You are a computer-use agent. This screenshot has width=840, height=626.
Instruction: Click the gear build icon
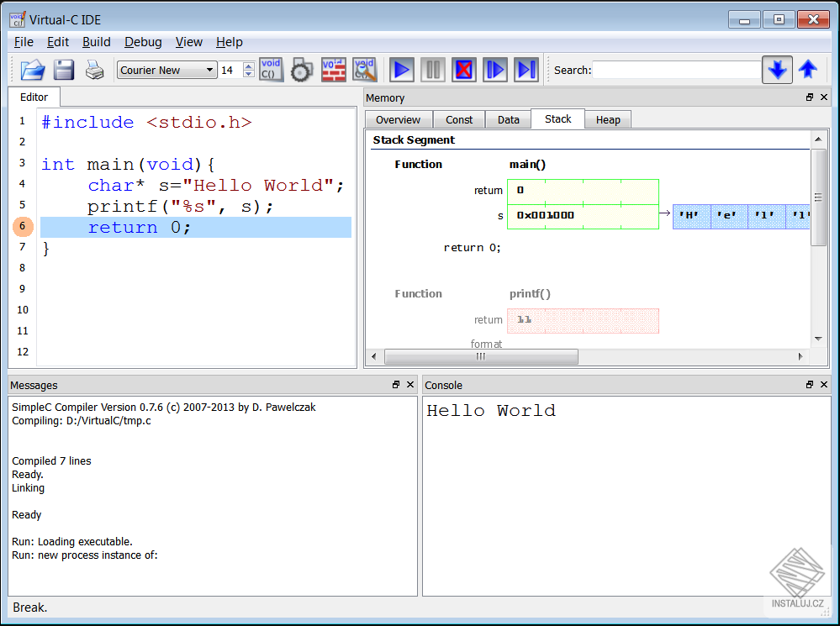click(302, 71)
